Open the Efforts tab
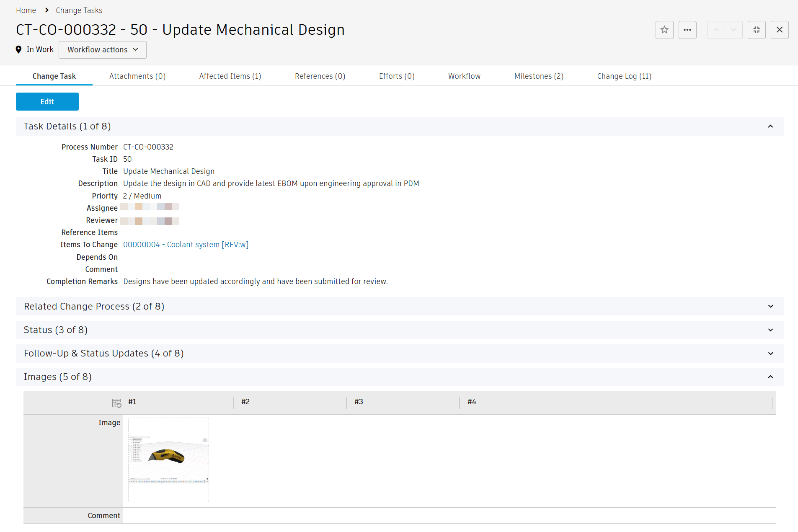The image size is (798, 532). 397,76
